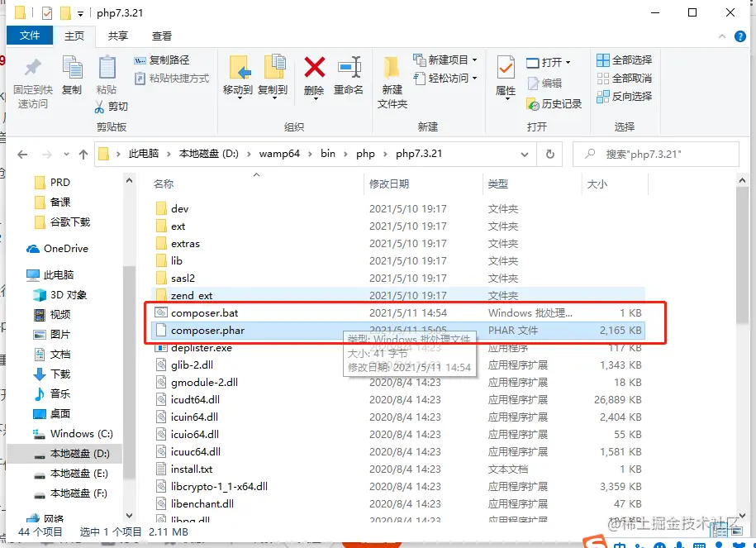Image resolution: width=756 pixels, height=548 pixels.
Task: Open the Quick Access Toolbar customize dropdown
Action: 80,13
